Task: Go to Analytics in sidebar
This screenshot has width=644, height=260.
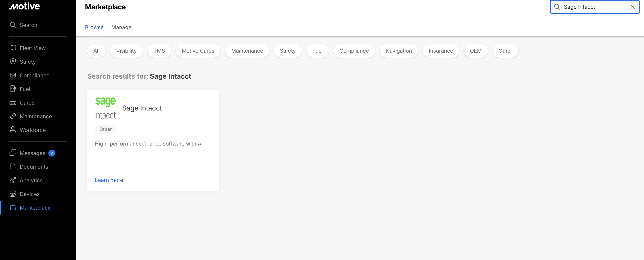Action: tap(31, 180)
